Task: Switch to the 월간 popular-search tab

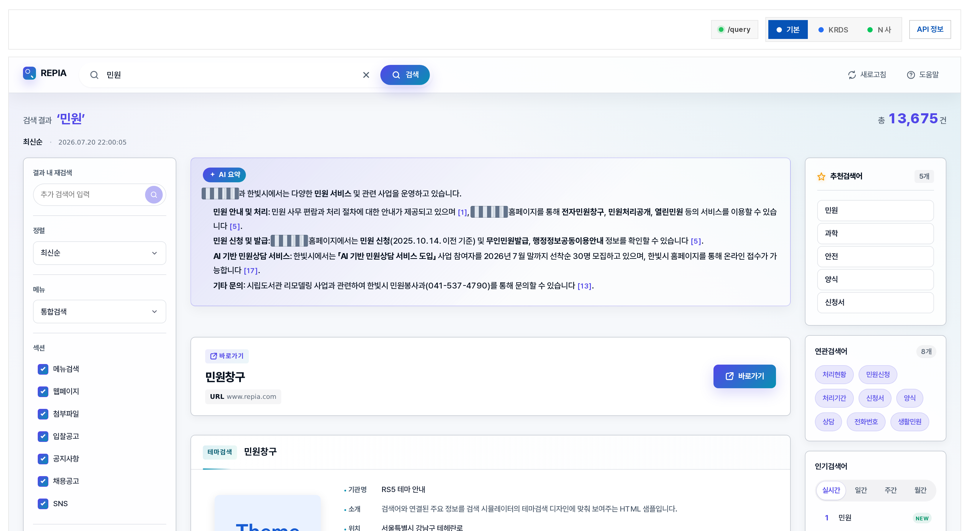Action: click(920, 490)
